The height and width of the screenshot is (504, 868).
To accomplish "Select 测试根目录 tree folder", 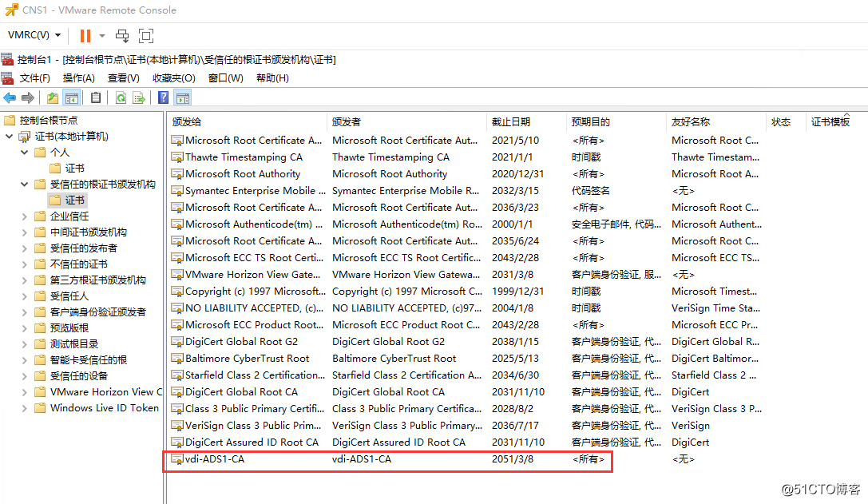I will [x=73, y=344].
